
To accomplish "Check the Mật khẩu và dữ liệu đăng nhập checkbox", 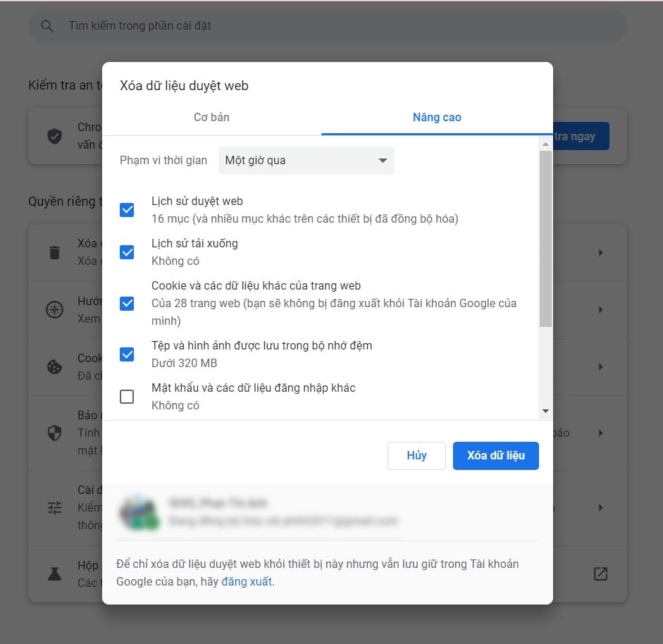I will [127, 397].
